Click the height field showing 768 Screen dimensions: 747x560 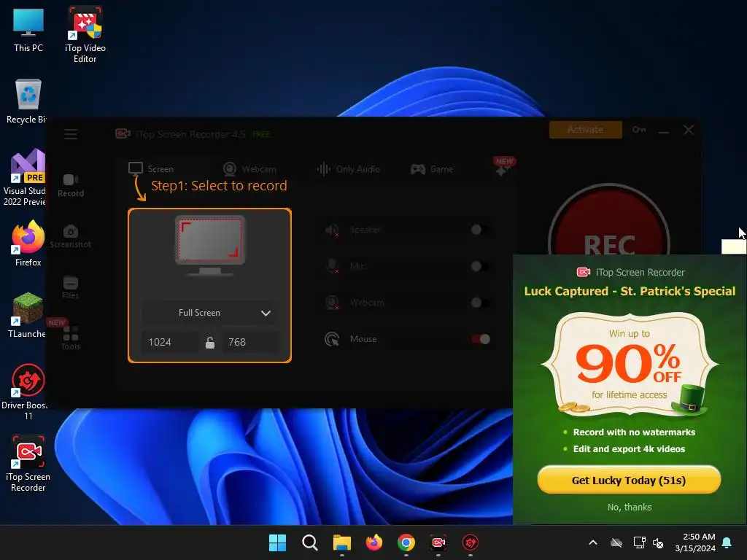251,342
